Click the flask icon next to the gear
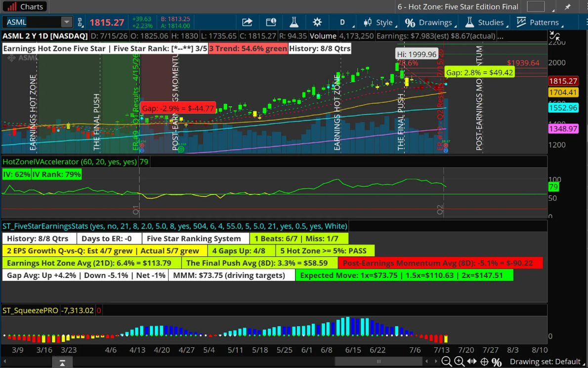Screen dimensions: 588x368 [294, 22]
